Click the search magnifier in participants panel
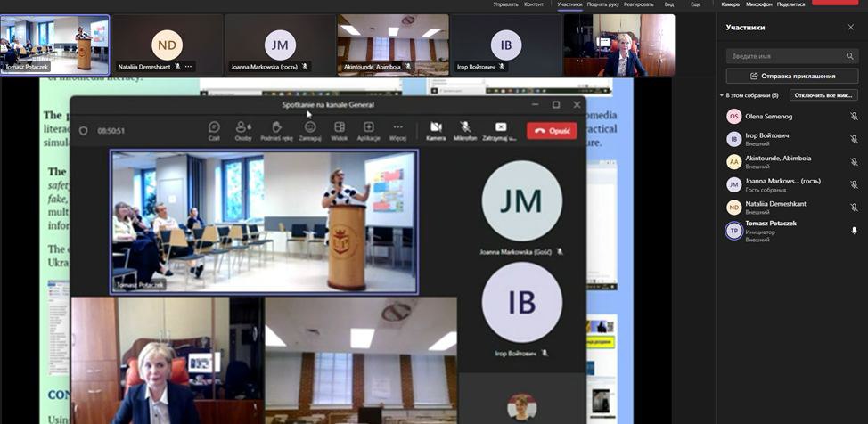 pyautogui.click(x=851, y=56)
